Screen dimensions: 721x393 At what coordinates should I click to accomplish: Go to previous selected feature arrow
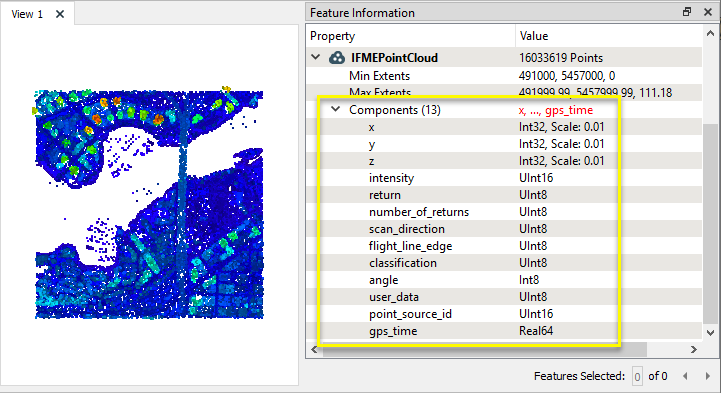[x=685, y=376]
